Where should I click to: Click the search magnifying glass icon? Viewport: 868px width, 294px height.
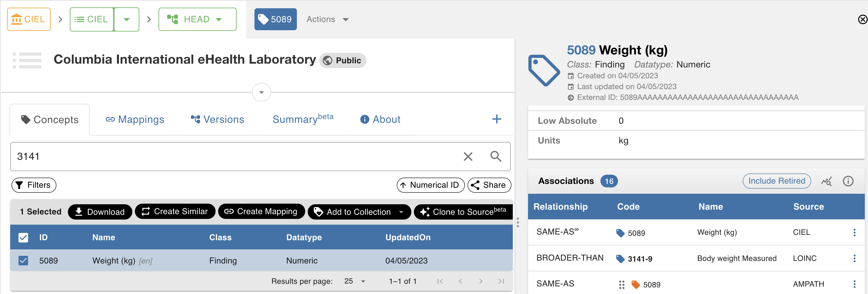pyautogui.click(x=496, y=157)
